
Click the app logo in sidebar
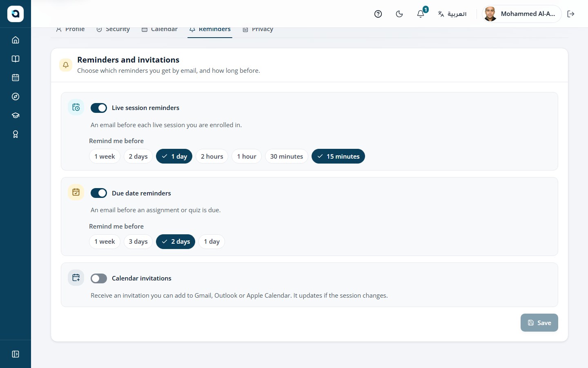click(x=16, y=14)
